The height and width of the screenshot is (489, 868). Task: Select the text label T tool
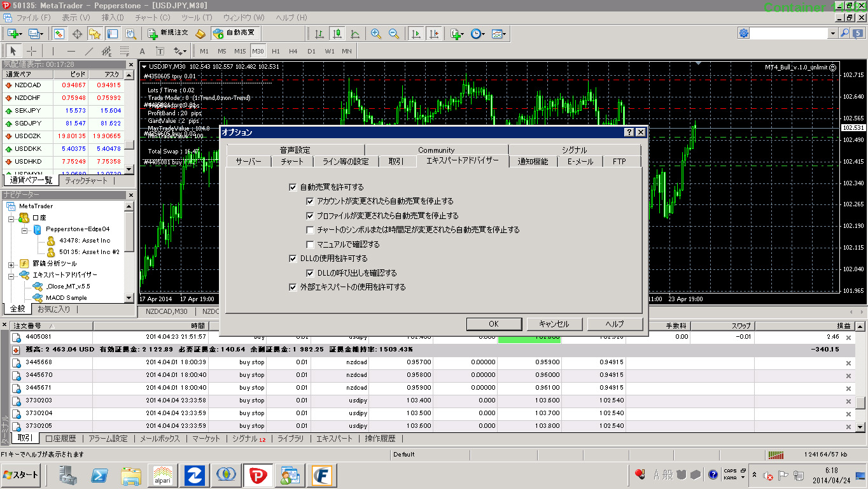[x=160, y=51]
